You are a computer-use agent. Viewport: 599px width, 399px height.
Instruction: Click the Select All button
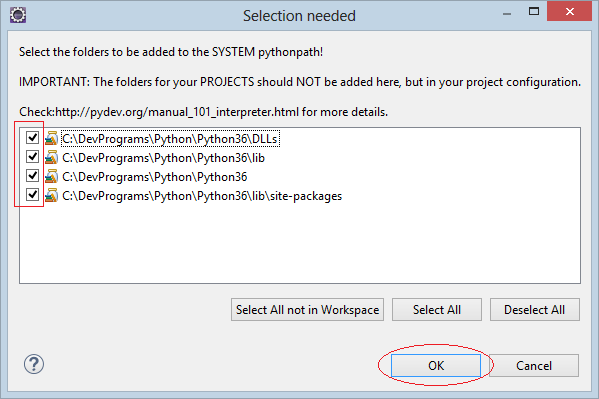(x=437, y=310)
